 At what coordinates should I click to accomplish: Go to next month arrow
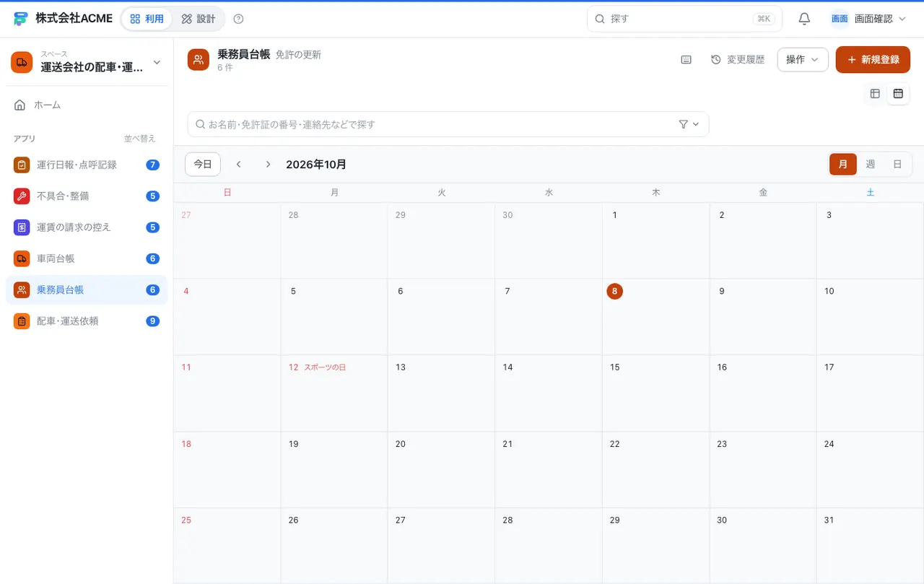(x=268, y=165)
